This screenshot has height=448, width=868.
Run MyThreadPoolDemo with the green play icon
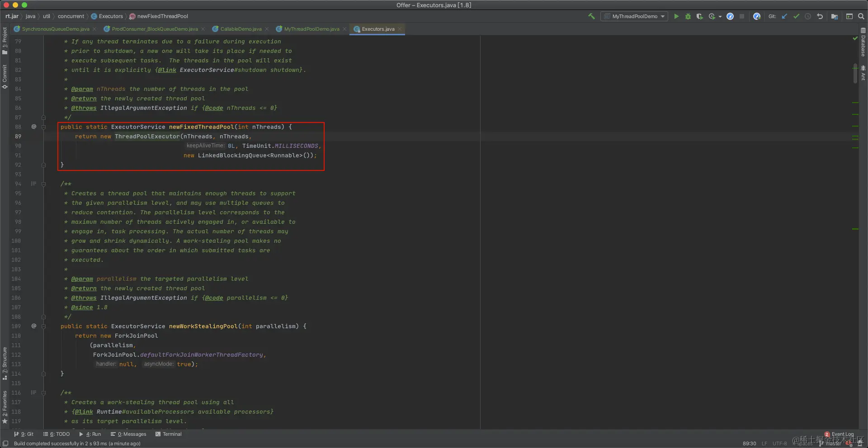[x=676, y=16]
